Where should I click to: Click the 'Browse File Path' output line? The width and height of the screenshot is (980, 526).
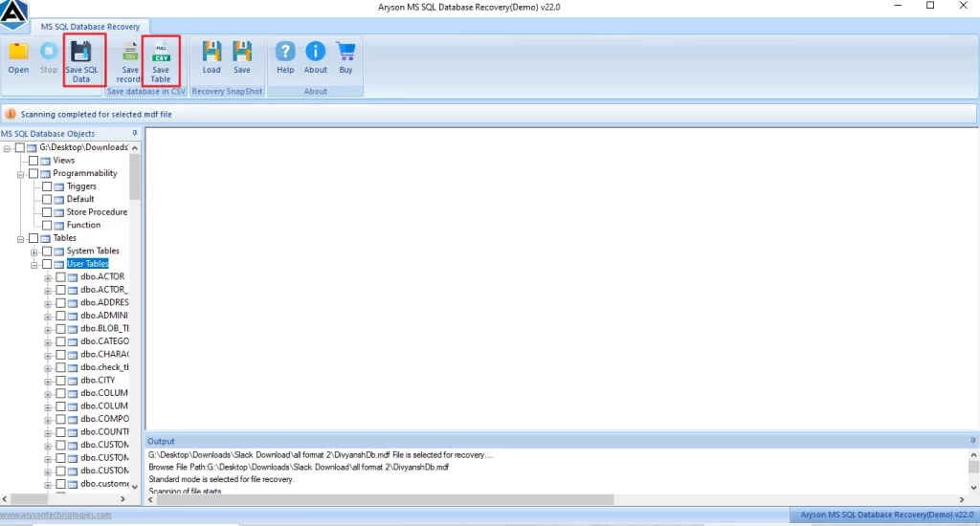299,467
